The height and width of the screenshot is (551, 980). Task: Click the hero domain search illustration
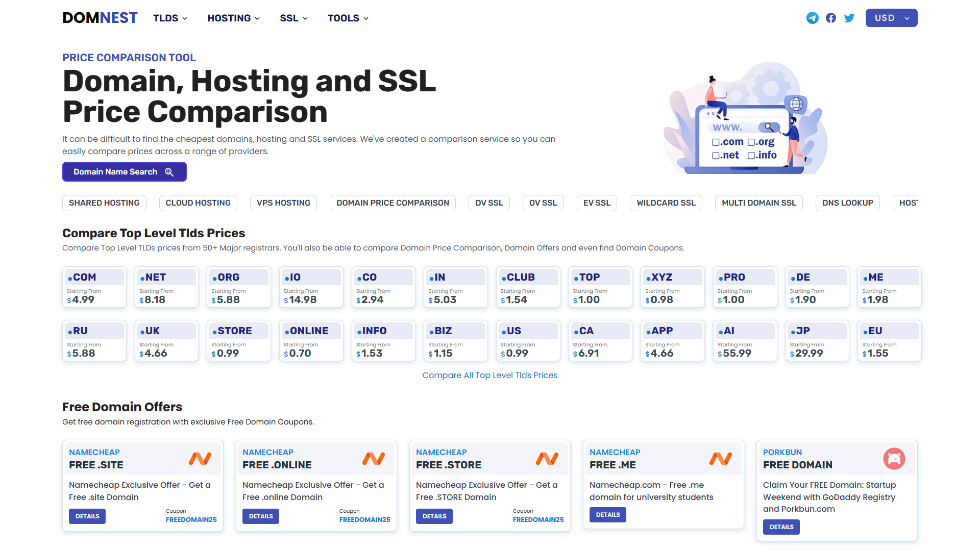coord(745,120)
